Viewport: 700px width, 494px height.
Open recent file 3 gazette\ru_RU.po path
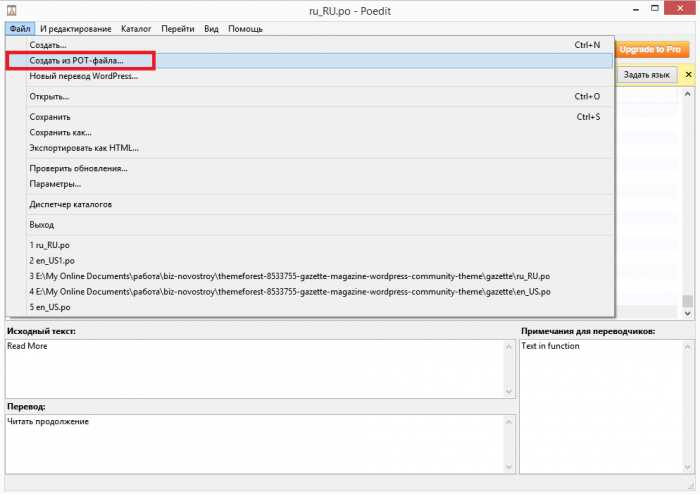click(310, 276)
